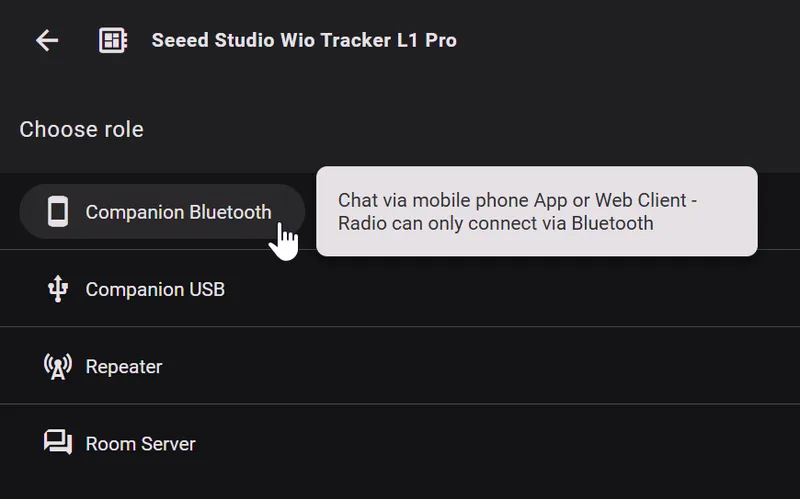Click the device board icon in header
The image size is (800, 499).
(x=112, y=40)
